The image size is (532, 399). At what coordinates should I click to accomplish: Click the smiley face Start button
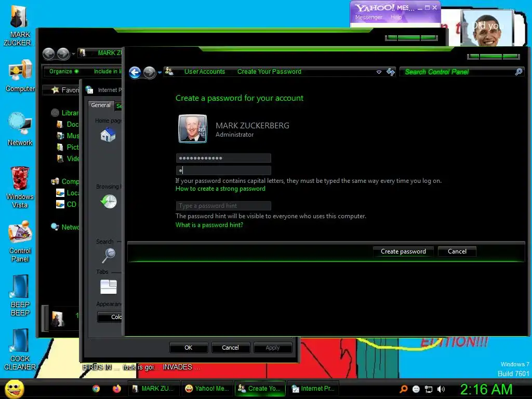pyautogui.click(x=14, y=389)
